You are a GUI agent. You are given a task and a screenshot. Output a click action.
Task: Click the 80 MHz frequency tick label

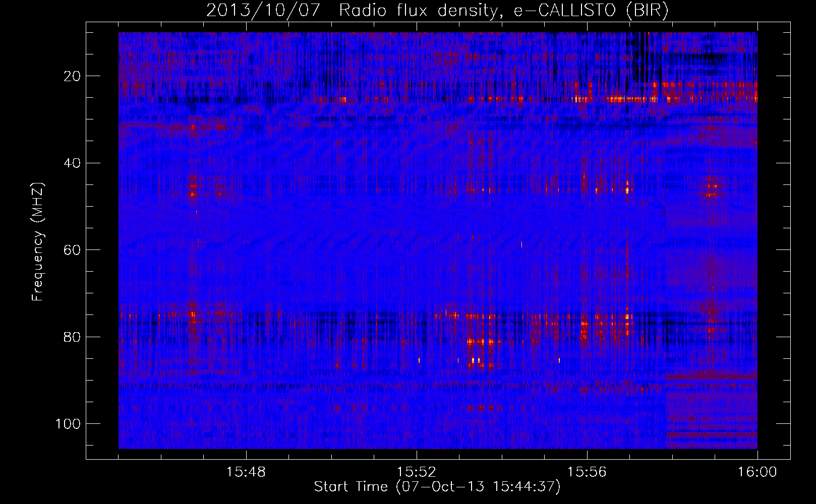pyautogui.click(x=73, y=337)
